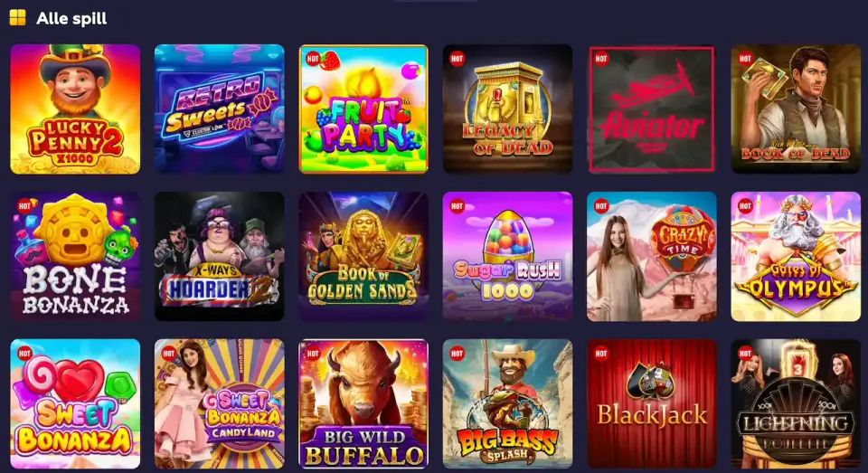
Task: Open the Crazy Time live game
Action: [652, 257]
